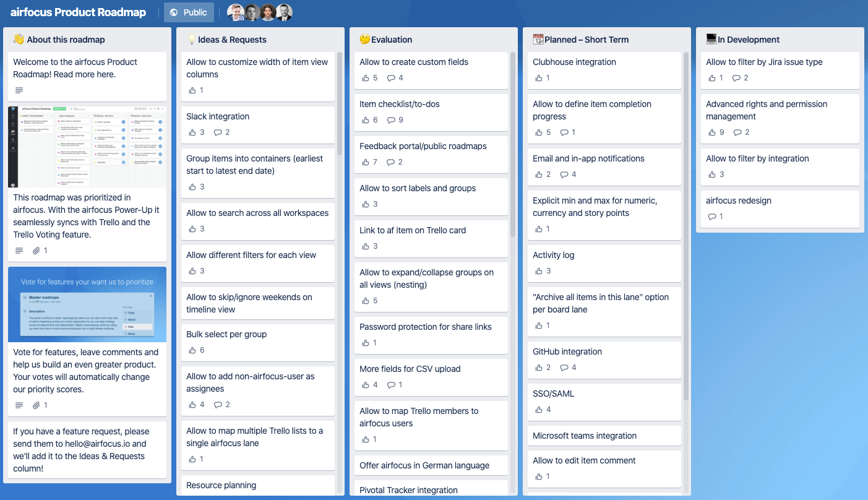The image size is (868, 500).
Task: Click attachment icon on Vote for features card
Action: pyautogui.click(x=36, y=405)
